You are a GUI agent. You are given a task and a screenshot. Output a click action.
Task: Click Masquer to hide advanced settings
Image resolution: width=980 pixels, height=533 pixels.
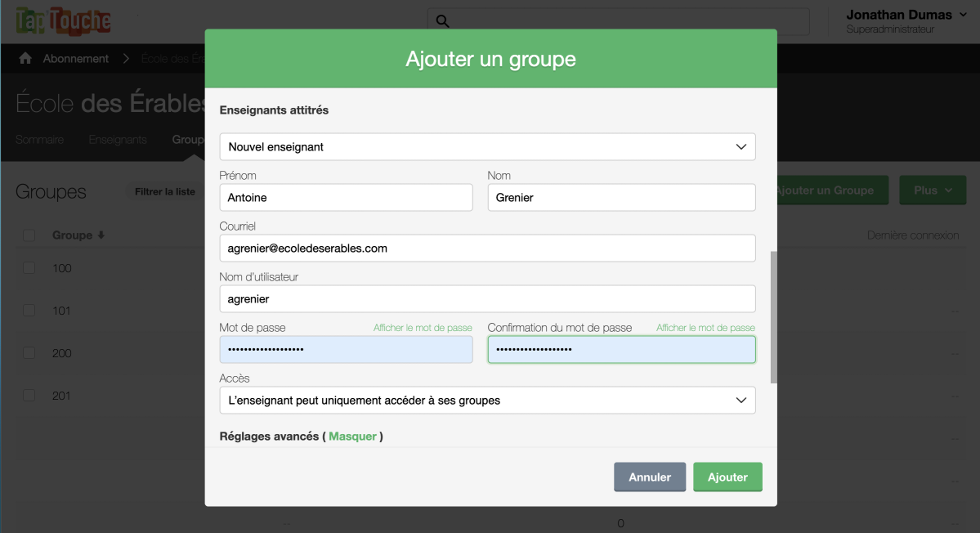pos(352,437)
